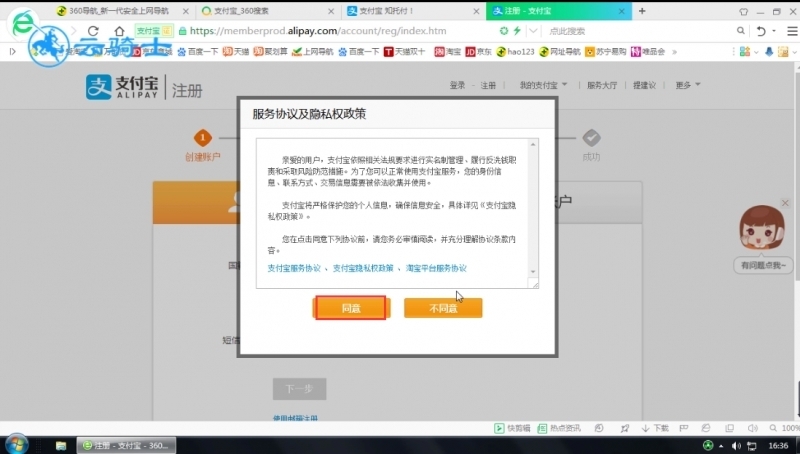The height and width of the screenshot is (454, 800).
Task: Open 热点资讯 in the status bar
Action: pyautogui.click(x=559, y=428)
